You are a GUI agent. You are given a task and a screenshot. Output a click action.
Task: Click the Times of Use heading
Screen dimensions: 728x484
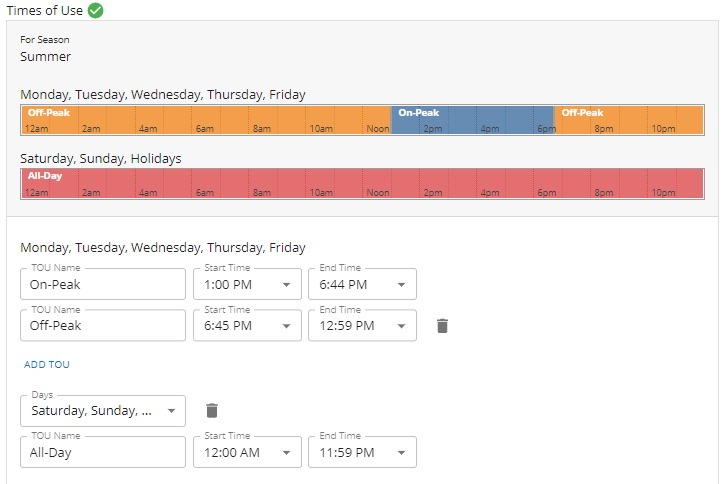point(44,11)
